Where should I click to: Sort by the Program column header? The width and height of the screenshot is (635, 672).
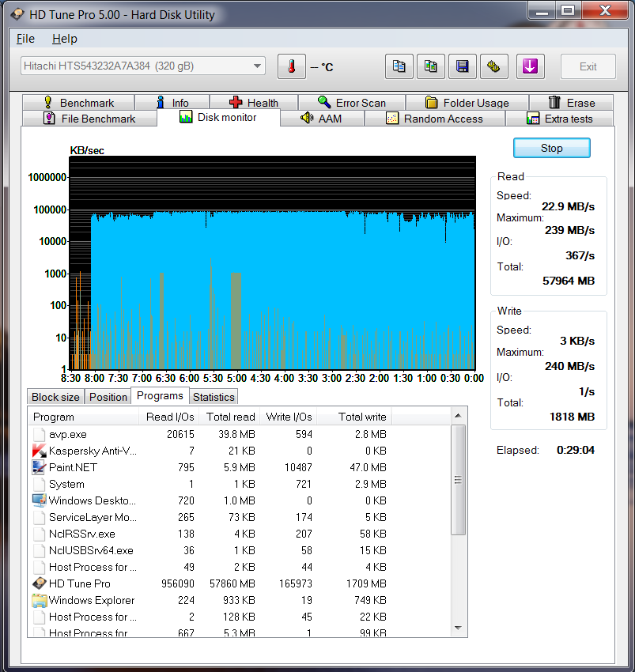click(84, 417)
